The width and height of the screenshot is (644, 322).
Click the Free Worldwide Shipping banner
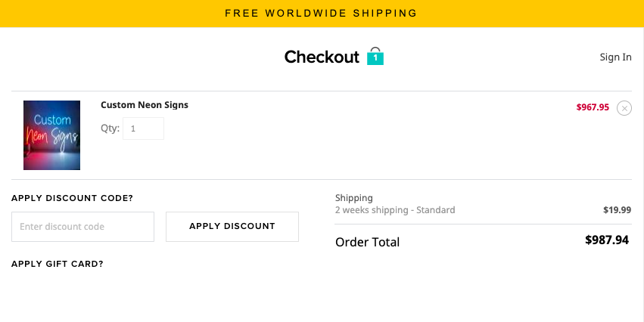(322, 13)
